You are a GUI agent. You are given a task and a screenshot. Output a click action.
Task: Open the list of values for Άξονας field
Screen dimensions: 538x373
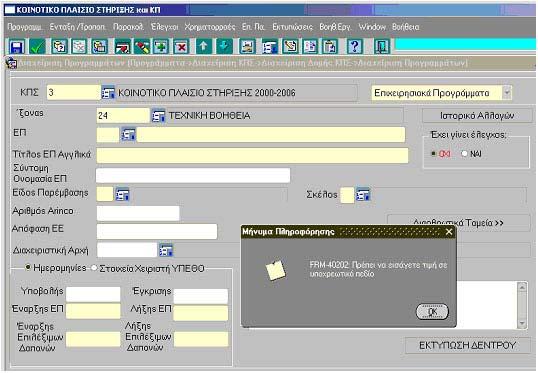pyautogui.click(x=158, y=116)
